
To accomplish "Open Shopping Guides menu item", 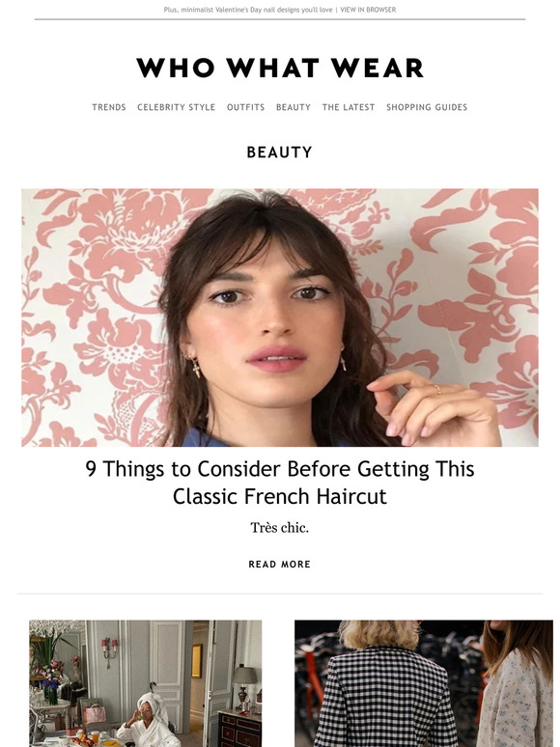I will [427, 107].
